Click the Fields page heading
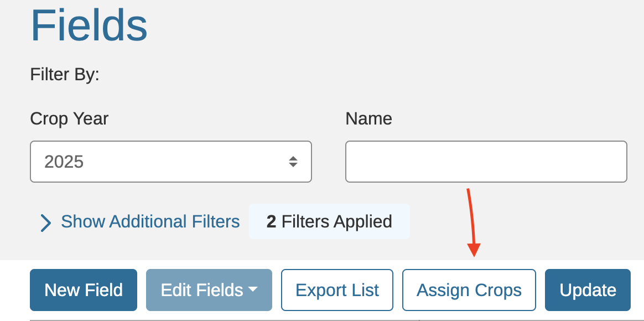644x321 pixels. (89, 25)
